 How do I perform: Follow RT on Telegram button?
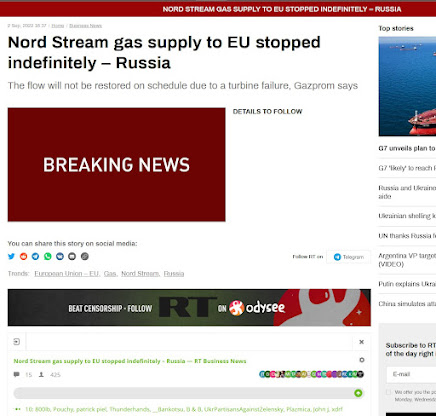348,257
